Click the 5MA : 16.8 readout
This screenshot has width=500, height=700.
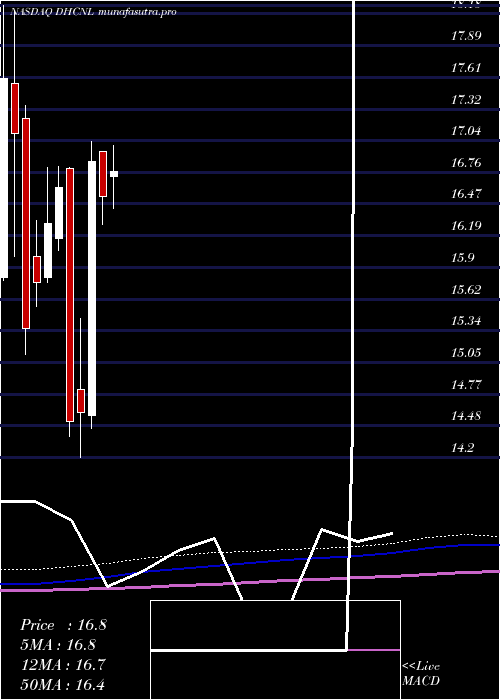(x=58, y=645)
